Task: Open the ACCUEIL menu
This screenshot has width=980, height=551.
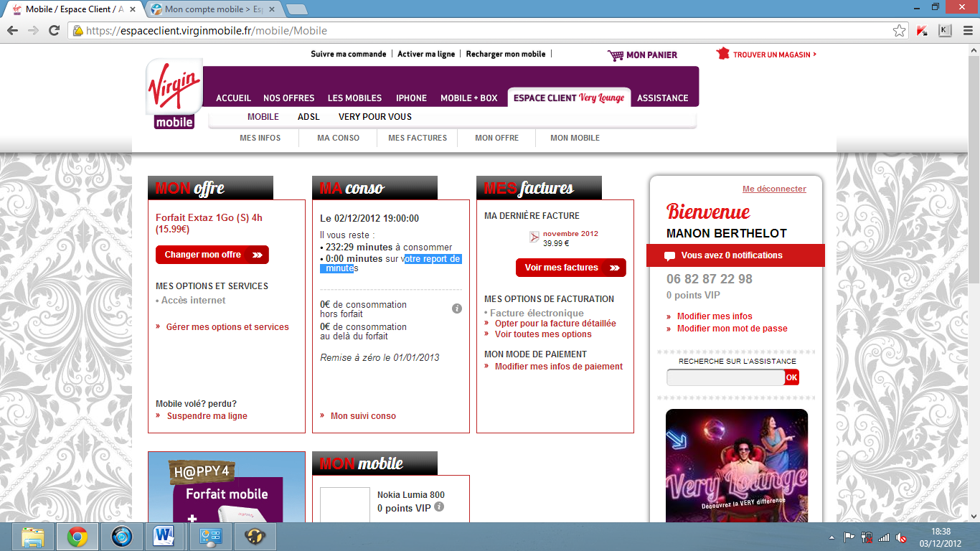Action: pyautogui.click(x=234, y=98)
